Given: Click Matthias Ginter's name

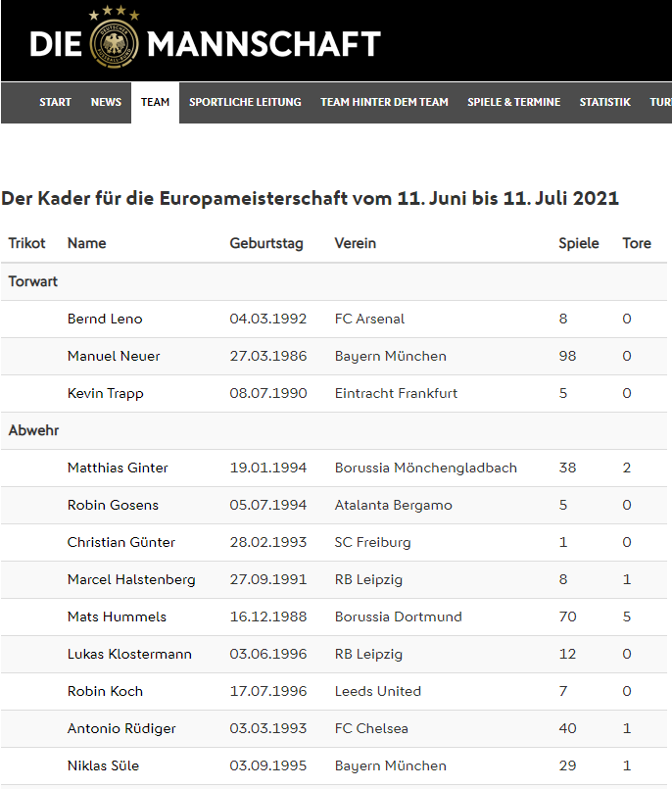Looking at the screenshot, I should coord(118,468).
